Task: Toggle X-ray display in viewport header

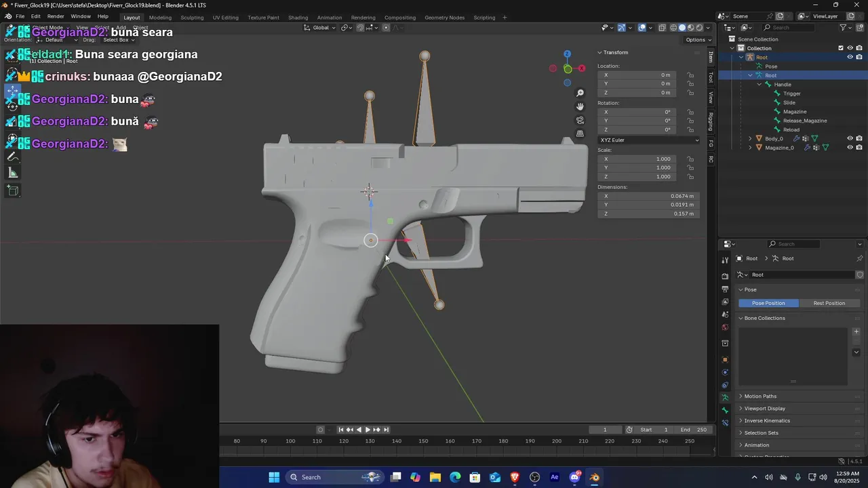Action: pyautogui.click(x=663, y=28)
